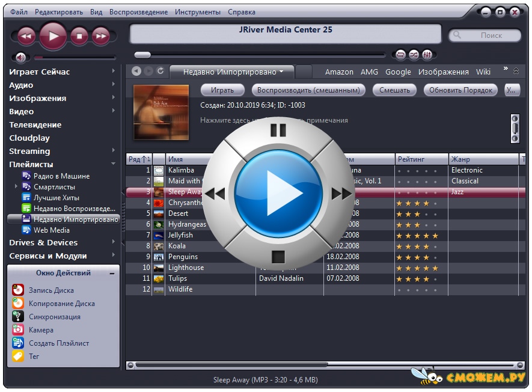This screenshot has height=392, width=532.
Task: Seek using the playback position slider
Action: tap(260, 55)
